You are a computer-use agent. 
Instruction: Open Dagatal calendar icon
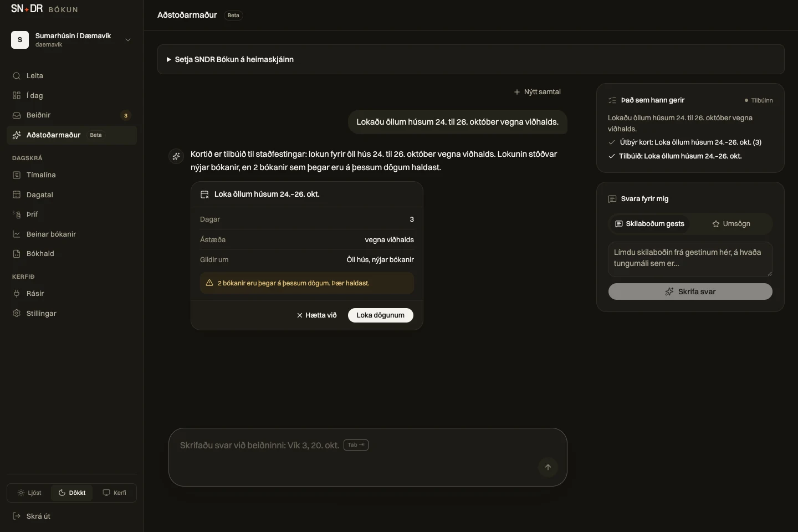coord(17,195)
